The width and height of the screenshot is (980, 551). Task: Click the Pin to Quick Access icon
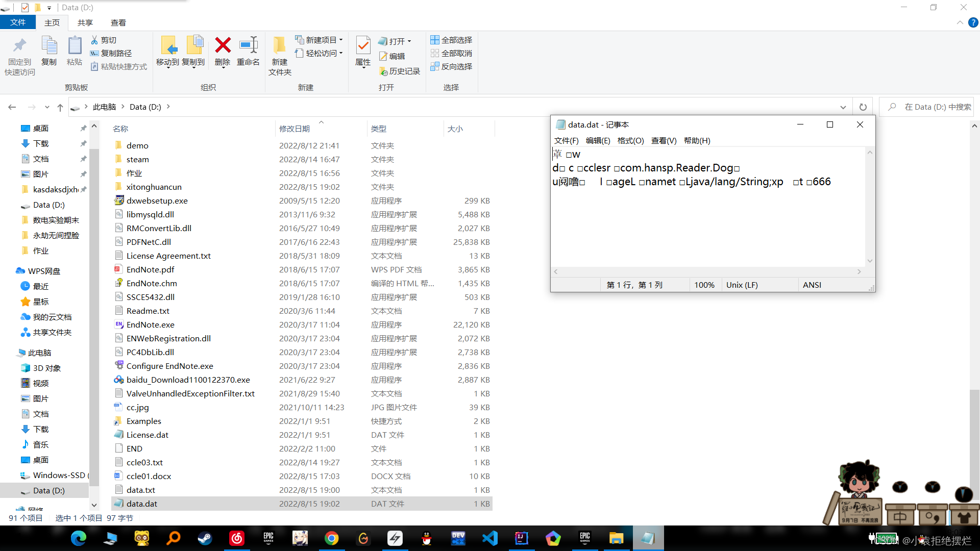coord(19,46)
